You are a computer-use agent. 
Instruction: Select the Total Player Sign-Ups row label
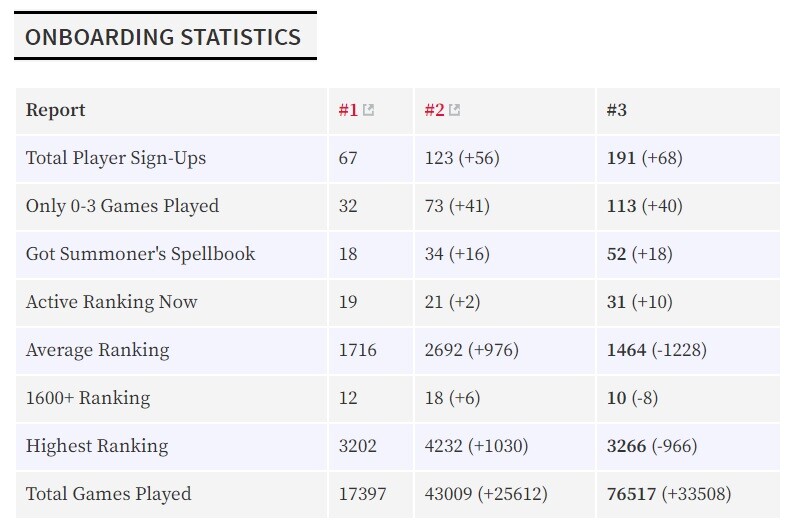click(x=116, y=158)
